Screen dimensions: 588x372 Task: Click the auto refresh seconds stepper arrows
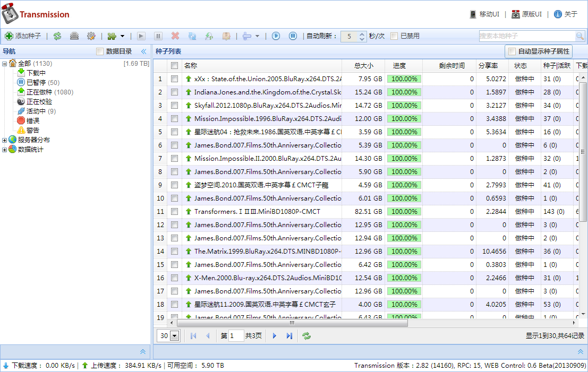[x=362, y=36]
